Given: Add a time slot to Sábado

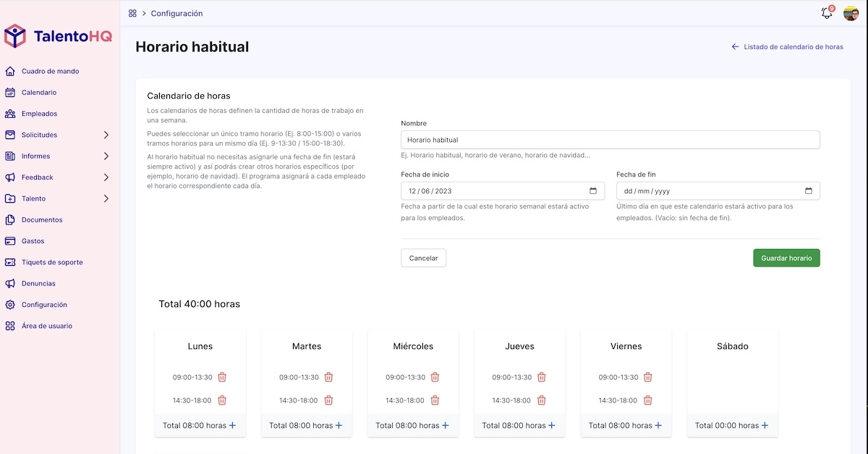Looking at the screenshot, I should 765,426.
